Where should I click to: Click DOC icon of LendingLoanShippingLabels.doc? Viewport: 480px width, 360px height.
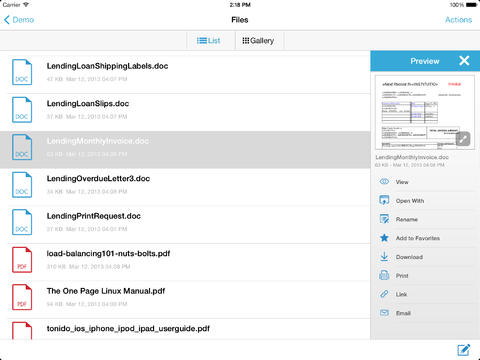click(x=22, y=72)
